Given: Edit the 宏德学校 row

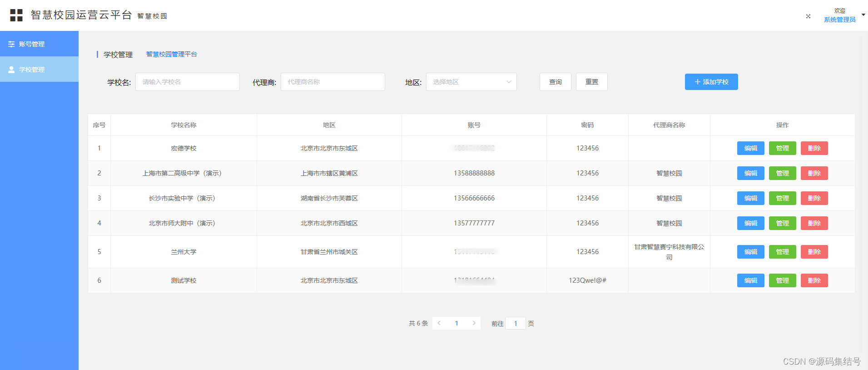Looking at the screenshot, I should tap(751, 148).
